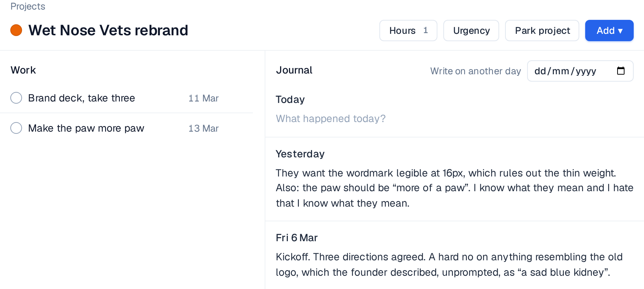Open the "Brand deck, take three" task
This screenshot has height=289, width=644.
point(82,98)
